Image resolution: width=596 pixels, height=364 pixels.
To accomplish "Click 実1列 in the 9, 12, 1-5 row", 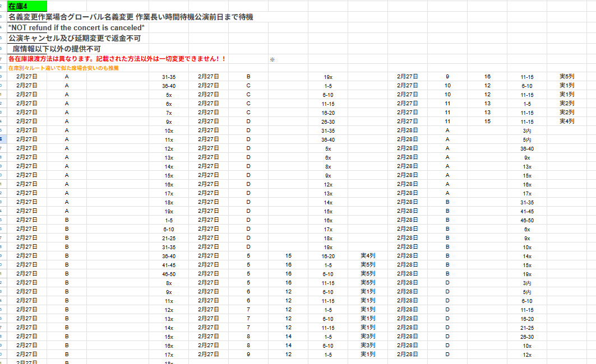I will point(368,354).
